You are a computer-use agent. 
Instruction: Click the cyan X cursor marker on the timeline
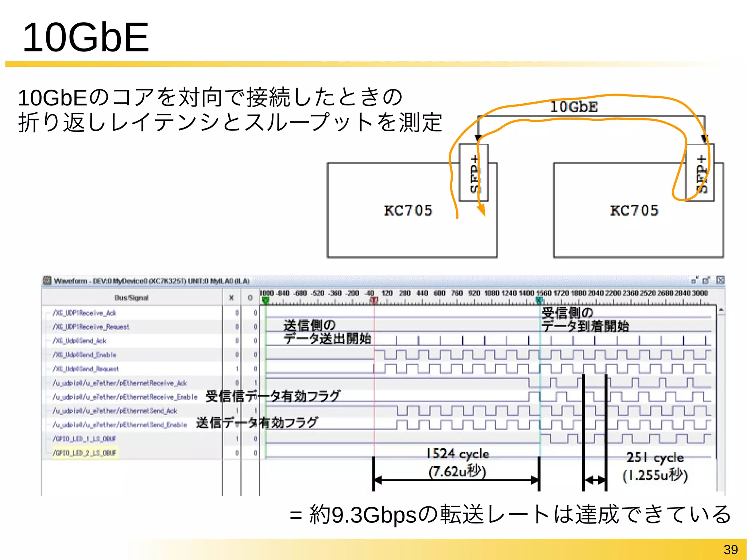tap(539, 301)
